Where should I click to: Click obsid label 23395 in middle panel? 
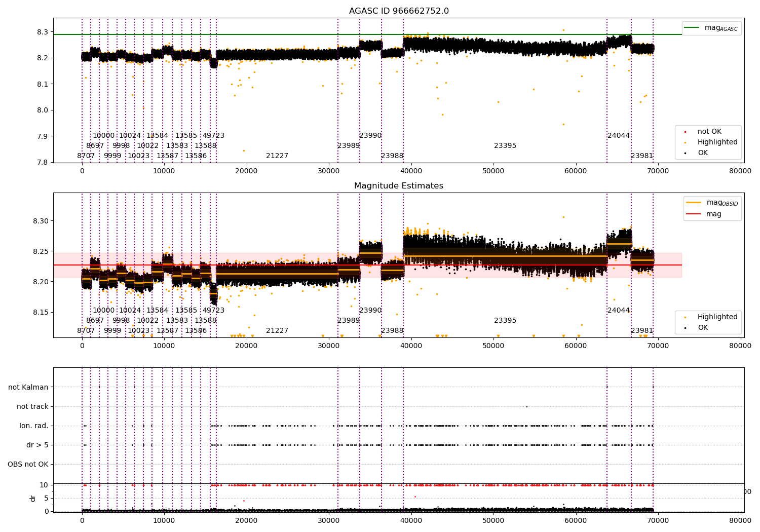pyautogui.click(x=505, y=321)
